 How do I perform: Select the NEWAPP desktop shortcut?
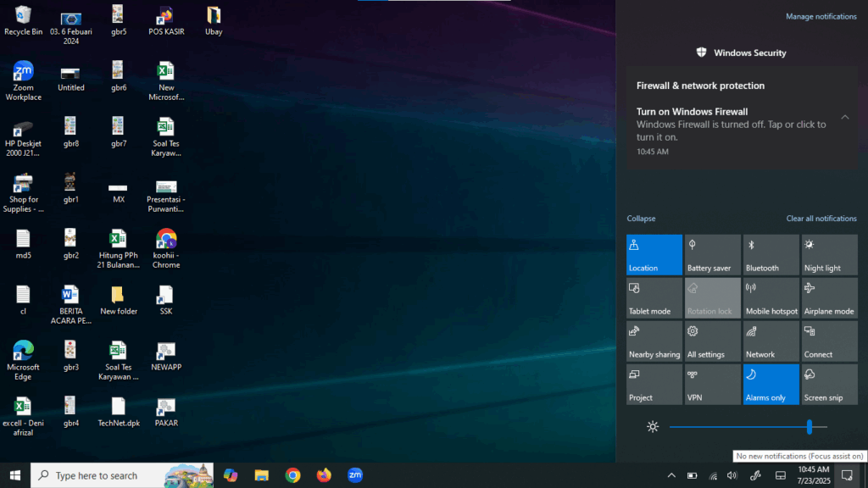point(166,357)
